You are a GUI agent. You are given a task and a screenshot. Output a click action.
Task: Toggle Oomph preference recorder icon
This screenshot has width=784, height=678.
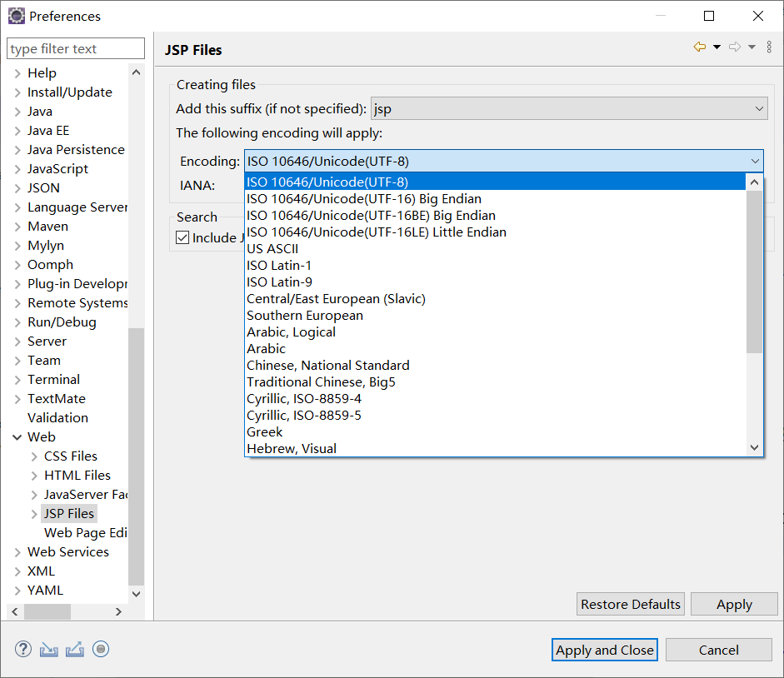(101, 649)
